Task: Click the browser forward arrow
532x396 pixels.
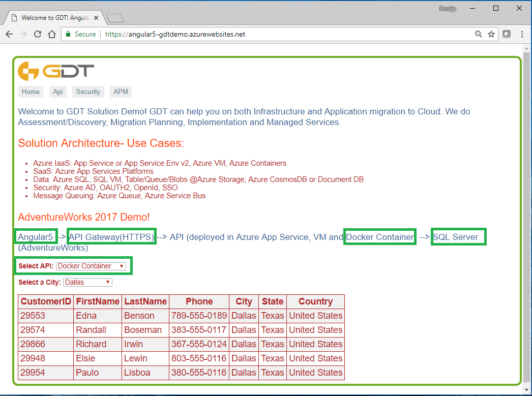Action: pyautogui.click(x=23, y=34)
